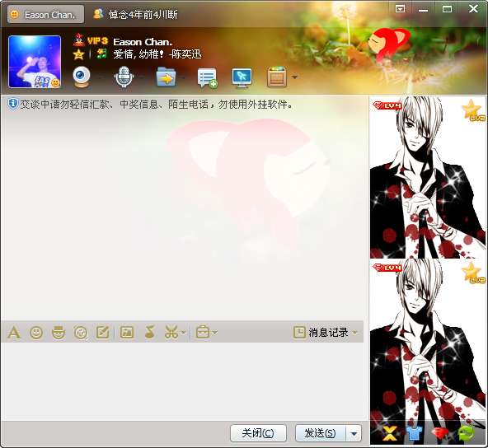The image size is (488, 448).
Task: Open the font settings A icon
Action: click(x=14, y=333)
